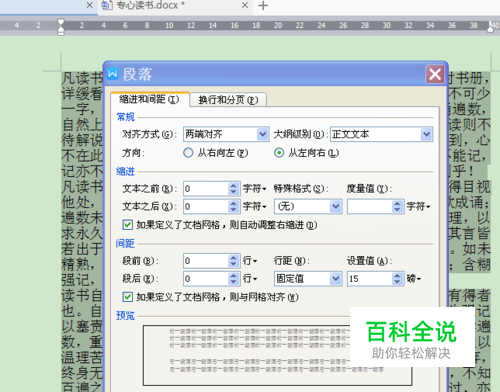Switch to the 缩进和间距 tab
This screenshot has width=500, height=392.
[x=150, y=99]
